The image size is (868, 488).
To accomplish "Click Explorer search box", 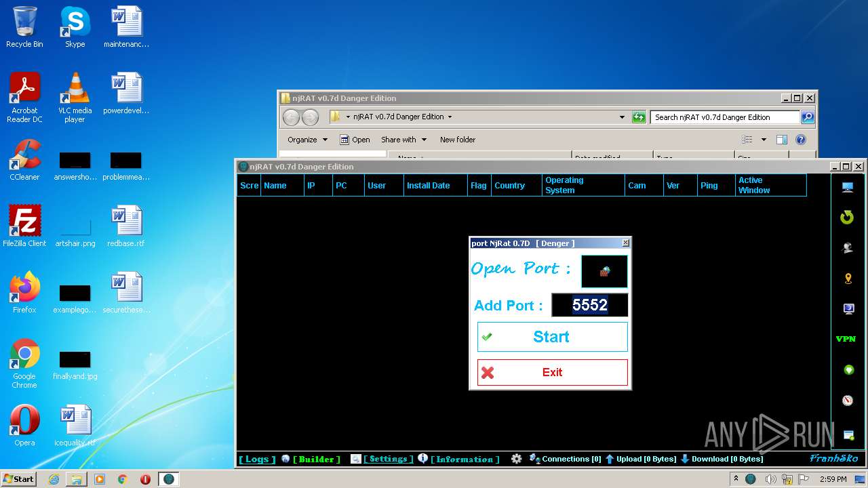I will (x=725, y=117).
